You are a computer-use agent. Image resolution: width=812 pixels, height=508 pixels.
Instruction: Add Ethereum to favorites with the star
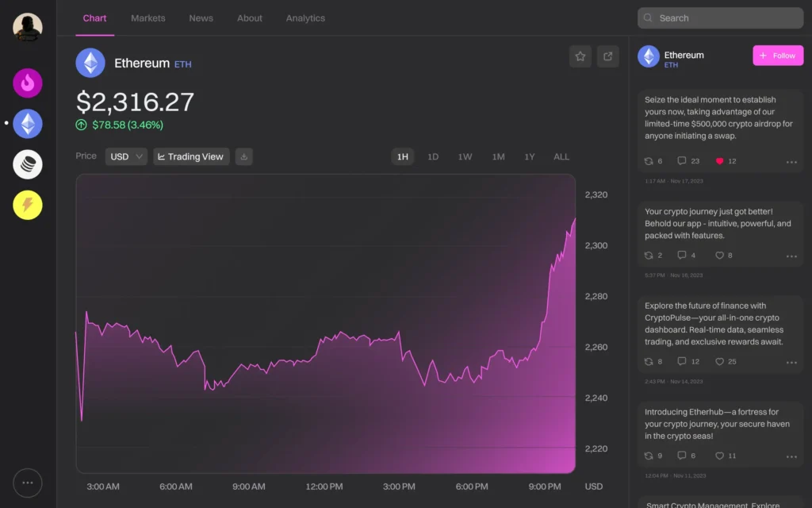pyautogui.click(x=580, y=56)
